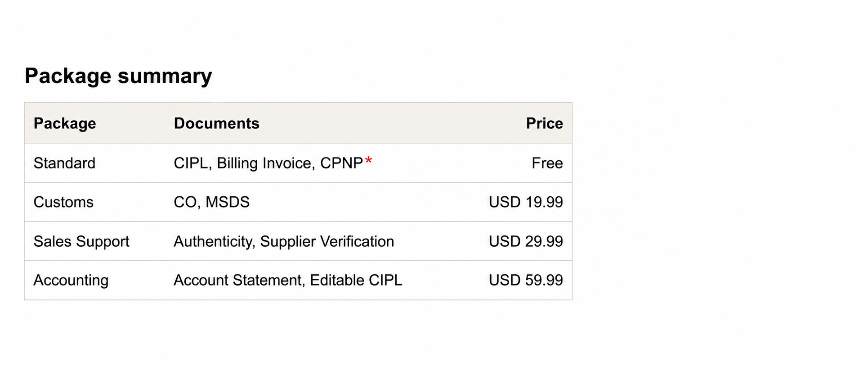The image size is (868, 367).
Task: Click the Customs package name
Action: point(63,202)
